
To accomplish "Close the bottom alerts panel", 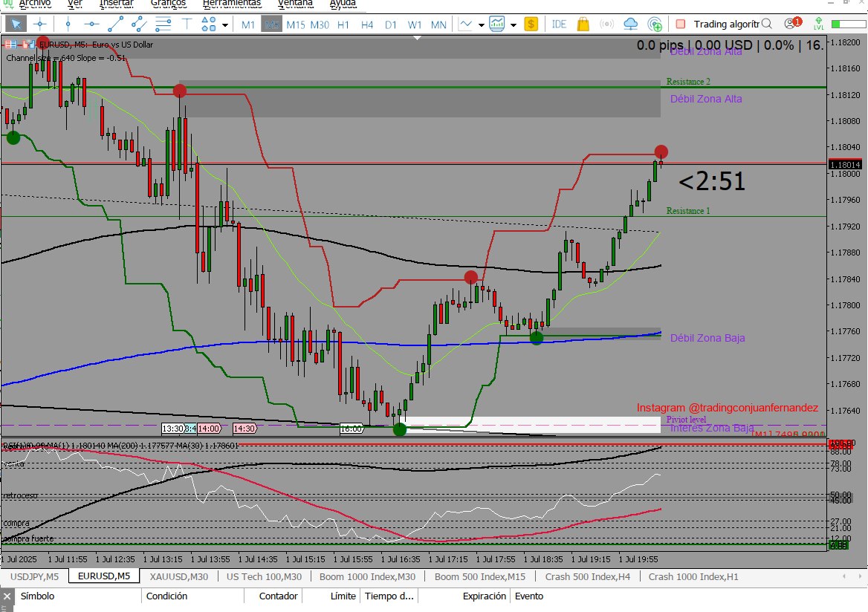I will (7, 596).
